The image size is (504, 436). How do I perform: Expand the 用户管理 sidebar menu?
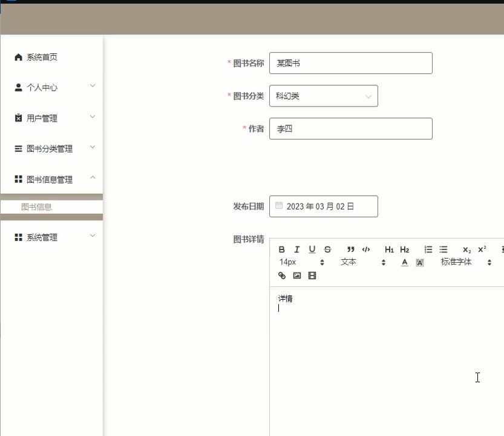pyautogui.click(x=51, y=118)
